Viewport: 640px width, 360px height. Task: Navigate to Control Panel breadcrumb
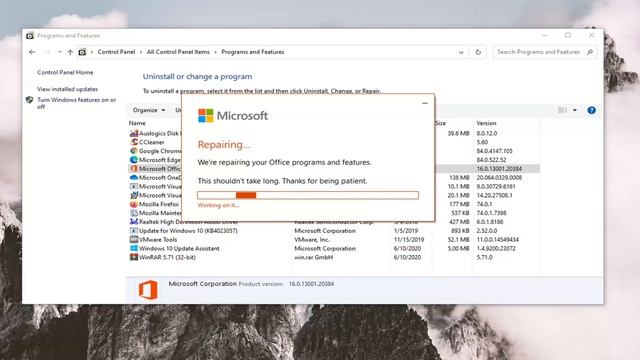(x=116, y=52)
